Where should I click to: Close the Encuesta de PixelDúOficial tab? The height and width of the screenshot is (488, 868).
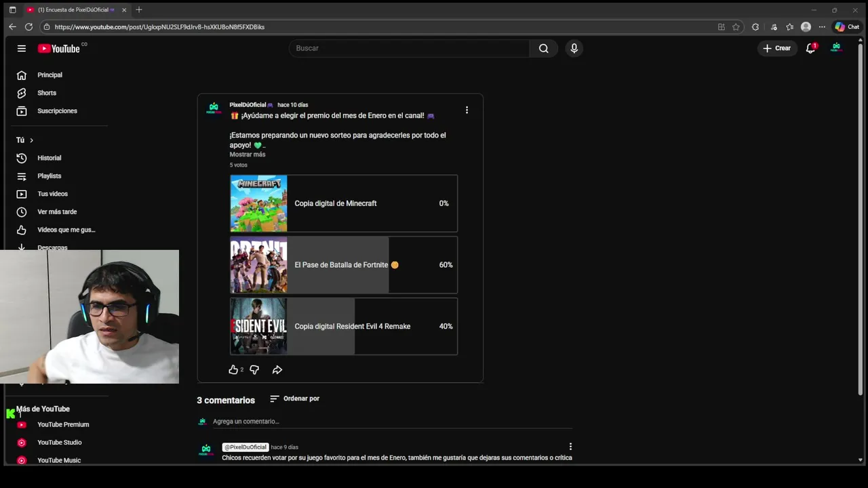tap(124, 10)
